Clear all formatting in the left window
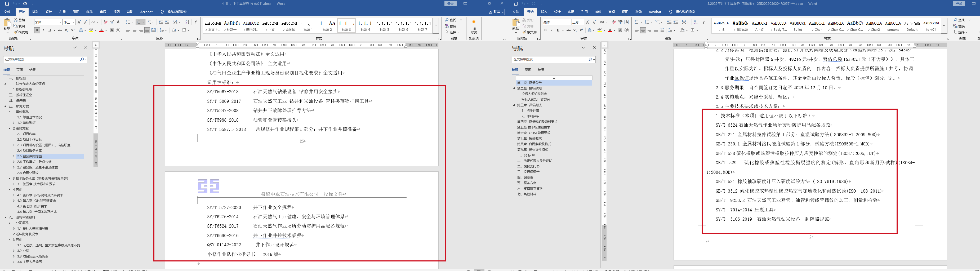Image resolution: width=980 pixels, height=271 pixels. coord(105,22)
